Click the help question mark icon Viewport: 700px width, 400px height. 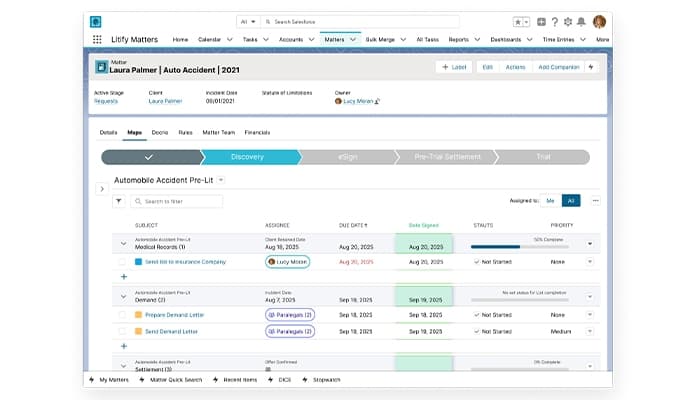click(554, 21)
